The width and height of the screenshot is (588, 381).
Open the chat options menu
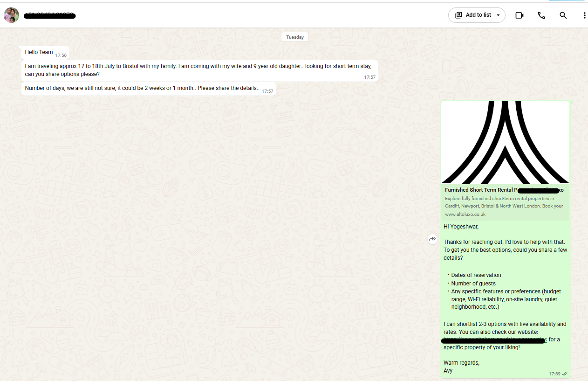[x=584, y=15]
